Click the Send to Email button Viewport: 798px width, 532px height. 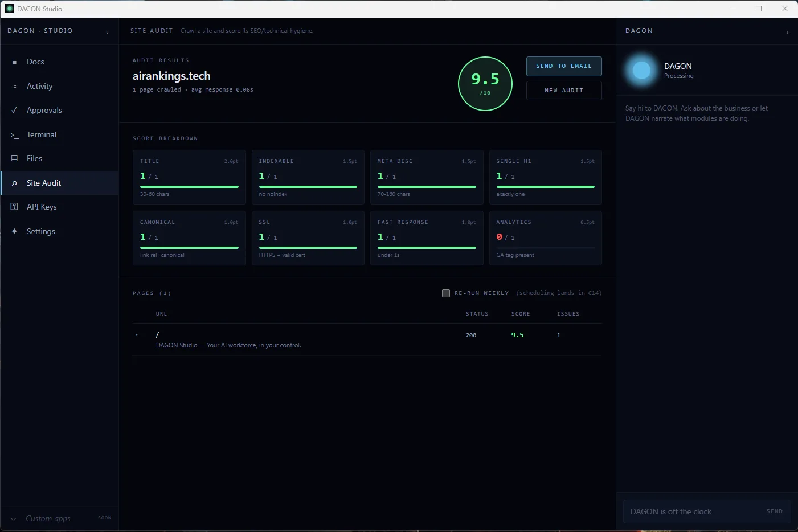pyautogui.click(x=564, y=66)
